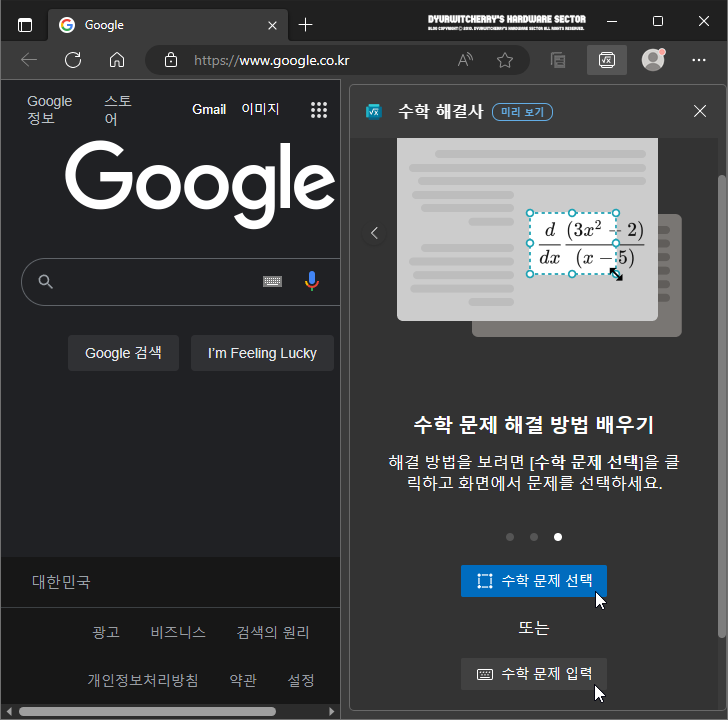Open the on-screen keyboard input tool
The width and height of the screenshot is (728, 720).
(273, 281)
